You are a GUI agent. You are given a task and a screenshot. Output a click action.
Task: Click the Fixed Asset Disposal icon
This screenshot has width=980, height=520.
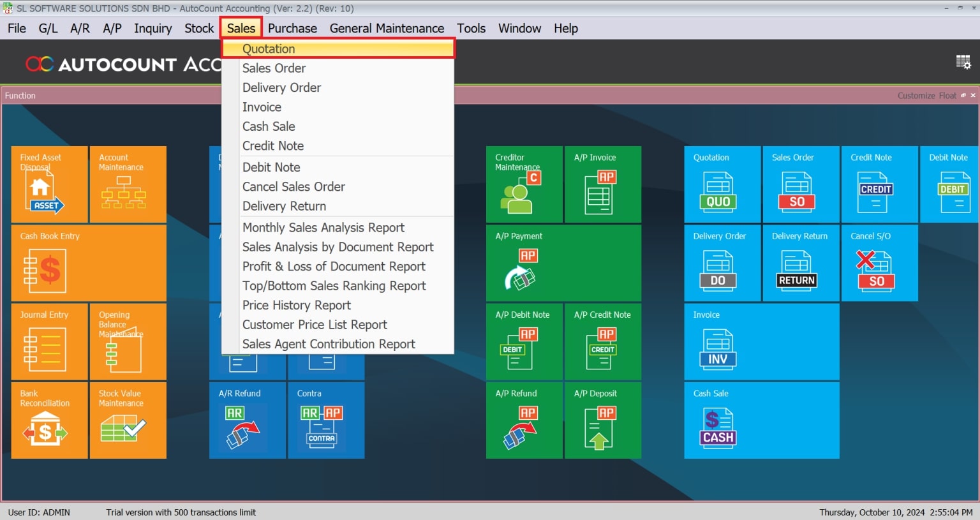49,184
